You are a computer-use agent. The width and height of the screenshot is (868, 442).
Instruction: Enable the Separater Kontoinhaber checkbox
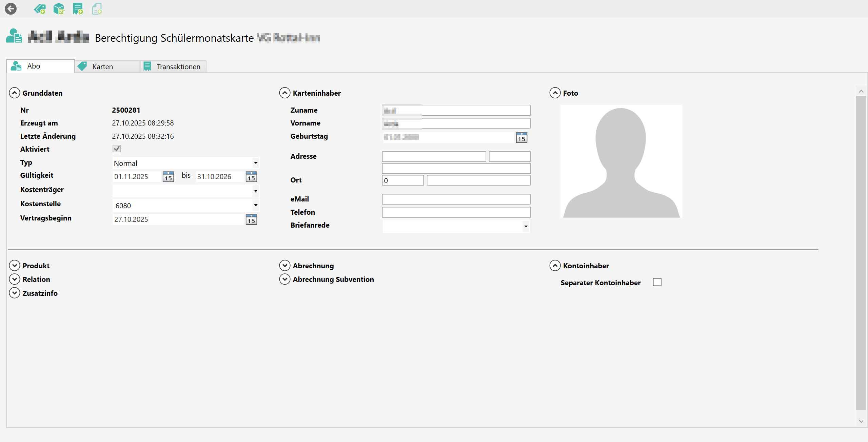click(657, 282)
